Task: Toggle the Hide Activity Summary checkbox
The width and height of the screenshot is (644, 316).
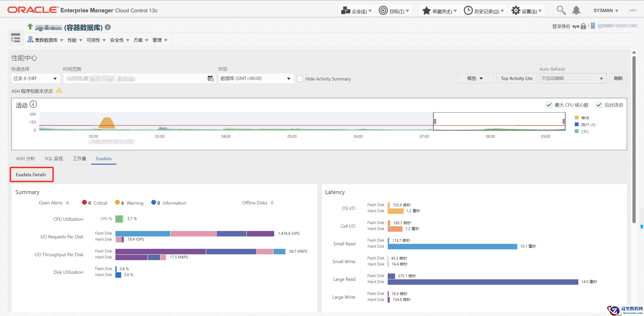Action: click(300, 79)
